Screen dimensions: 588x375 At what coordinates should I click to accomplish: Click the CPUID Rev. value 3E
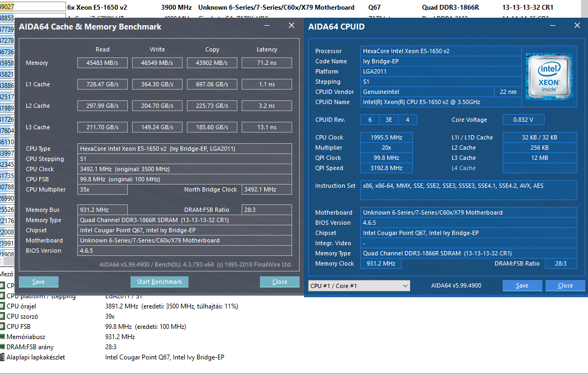click(388, 120)
